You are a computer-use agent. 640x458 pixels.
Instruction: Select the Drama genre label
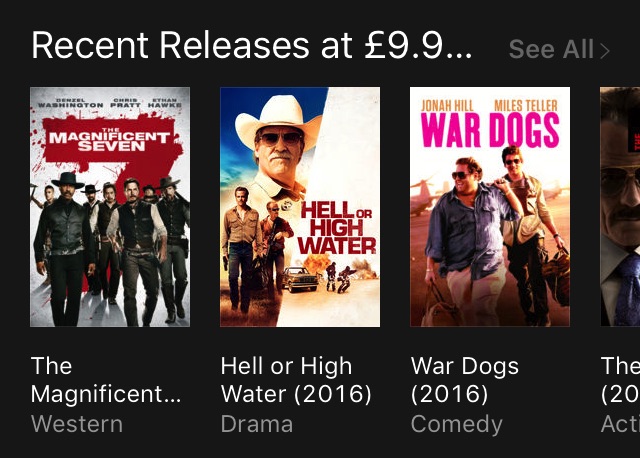257,424
